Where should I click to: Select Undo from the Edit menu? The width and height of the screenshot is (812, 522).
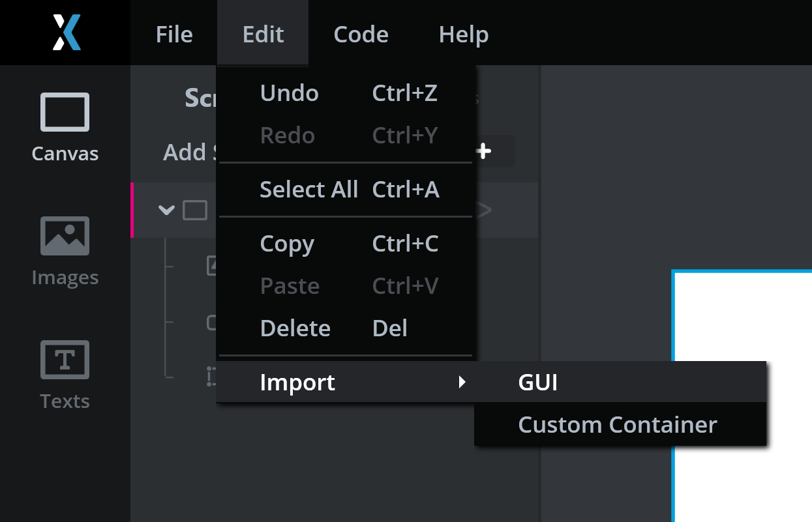pyautogui.click(x=289, y=93)
